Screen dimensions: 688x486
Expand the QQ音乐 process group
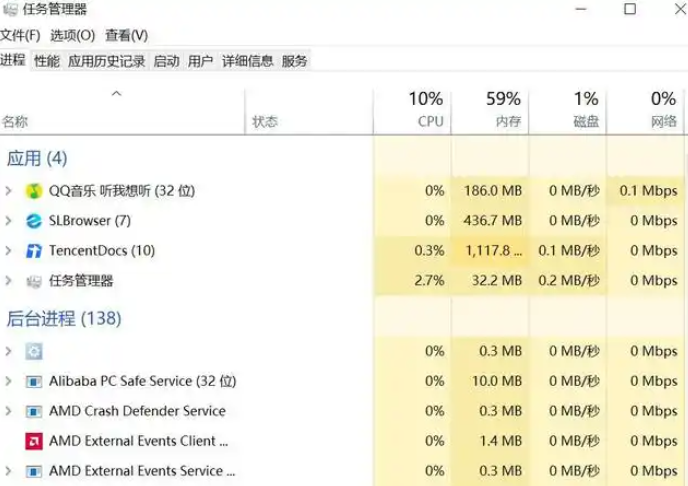point(9,191)
